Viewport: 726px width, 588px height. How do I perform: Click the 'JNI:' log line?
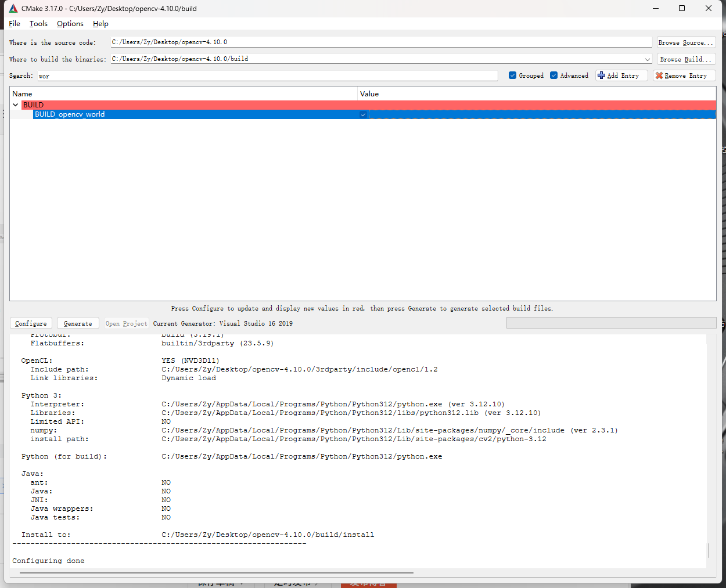coord(100,500)
